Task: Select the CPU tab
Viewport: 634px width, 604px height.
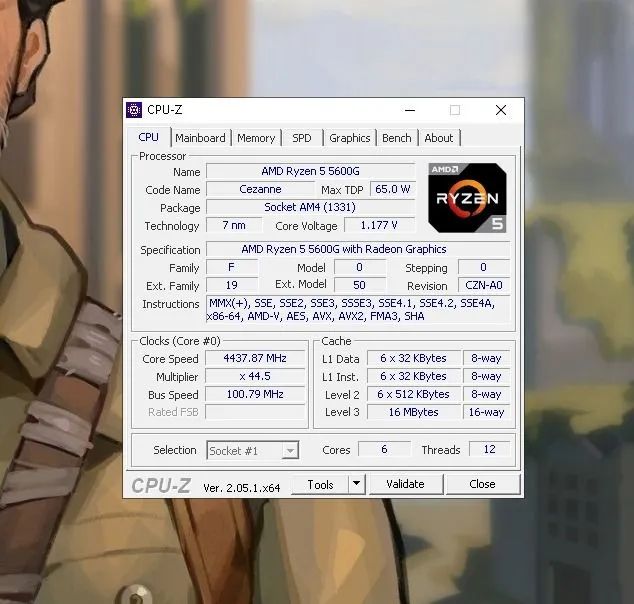Action: click(148, 137)
